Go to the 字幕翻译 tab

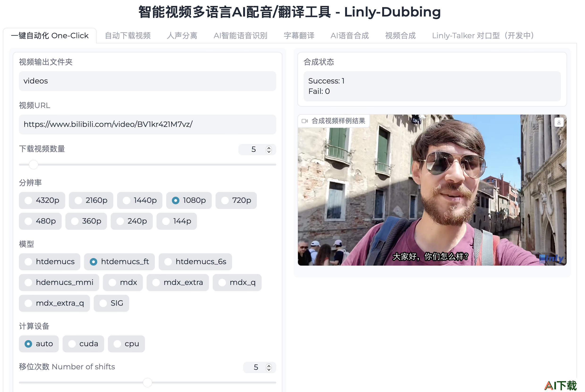click(x=299, y=36)
